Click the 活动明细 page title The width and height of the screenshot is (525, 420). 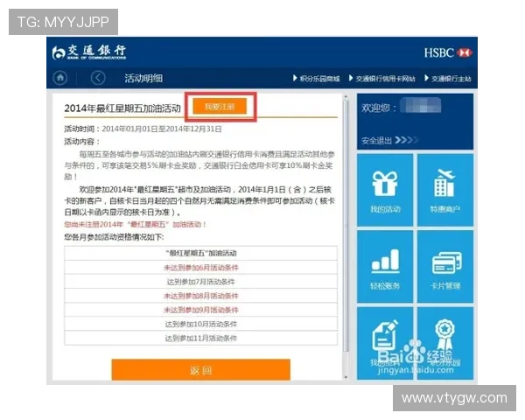(x=143, y=79)
